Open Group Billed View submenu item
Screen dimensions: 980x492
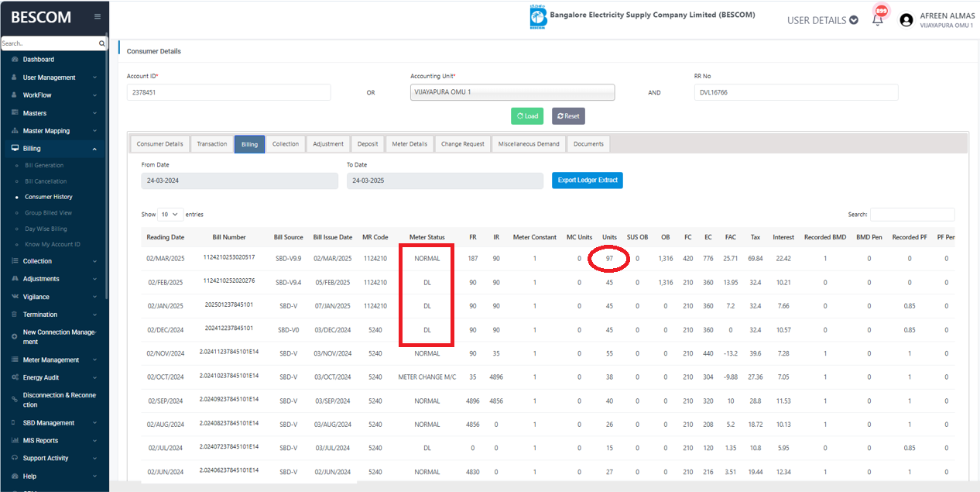[48, 212]
